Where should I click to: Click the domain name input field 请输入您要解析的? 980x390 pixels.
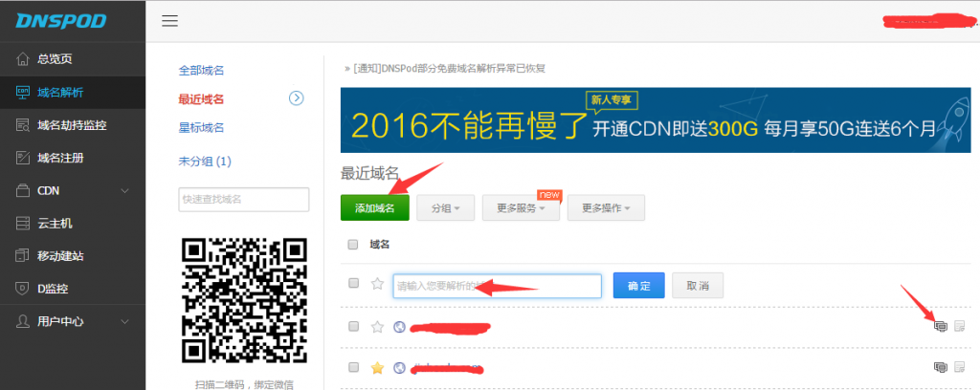tap(498, 286)
